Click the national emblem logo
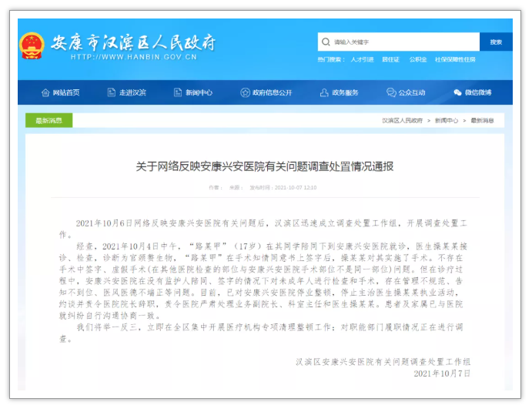Image resolution: width=532 pixels, height=412 pixels. 32,45
